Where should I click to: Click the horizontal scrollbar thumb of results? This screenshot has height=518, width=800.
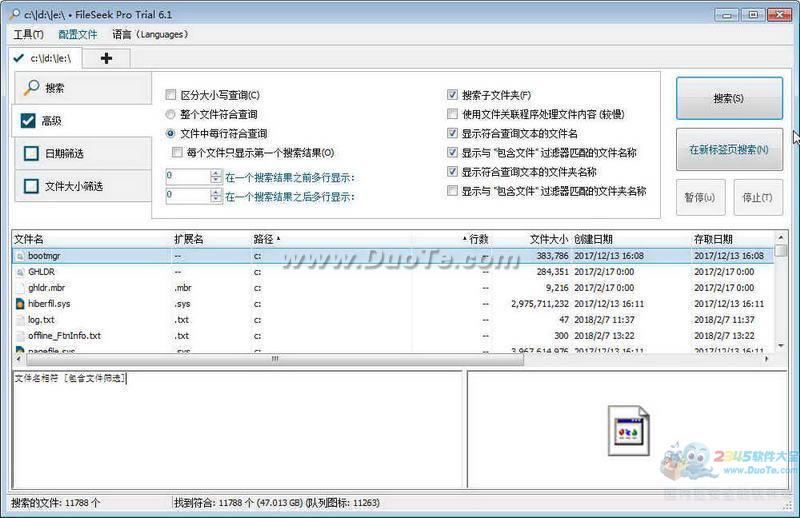tap(274, 359)
